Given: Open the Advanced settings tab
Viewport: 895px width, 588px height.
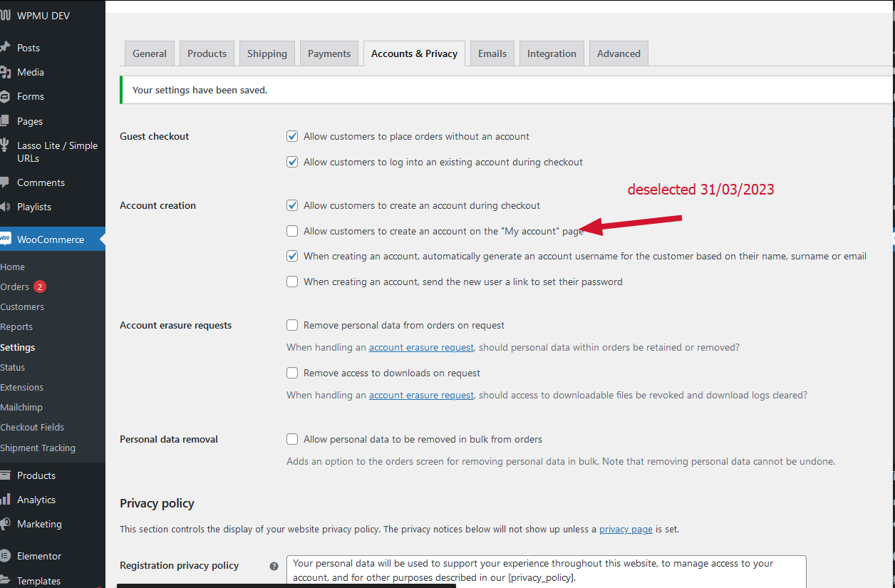Looking at the screenshot, I should [x=619, y=53].
